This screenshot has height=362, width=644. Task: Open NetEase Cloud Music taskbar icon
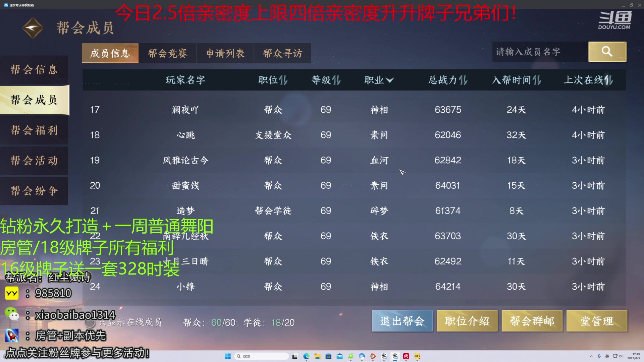coord(406,356)
